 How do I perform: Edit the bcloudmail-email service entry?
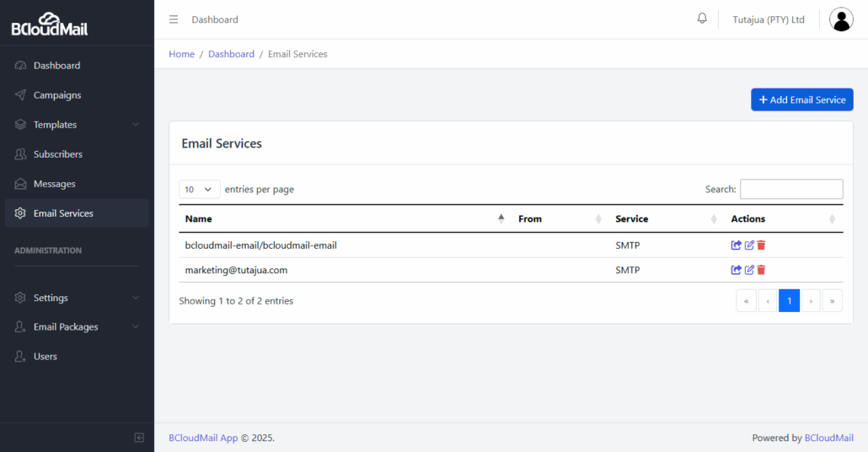pyautogui.click(x=749, y=245)
